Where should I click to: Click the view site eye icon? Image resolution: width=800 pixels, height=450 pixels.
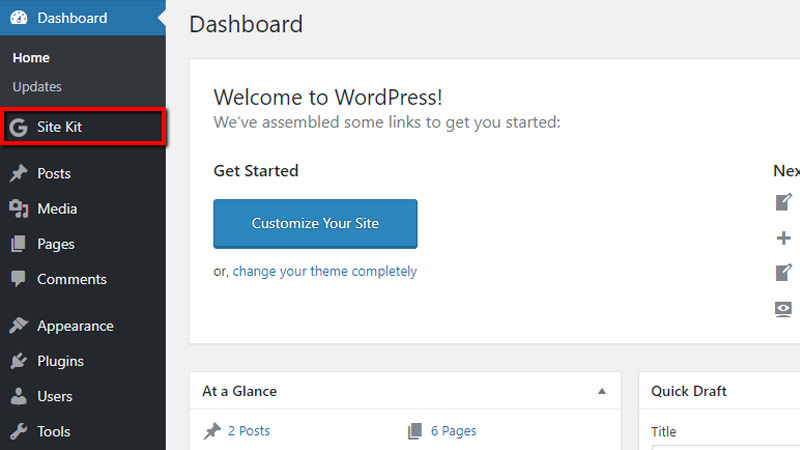[x=783, y=309]
